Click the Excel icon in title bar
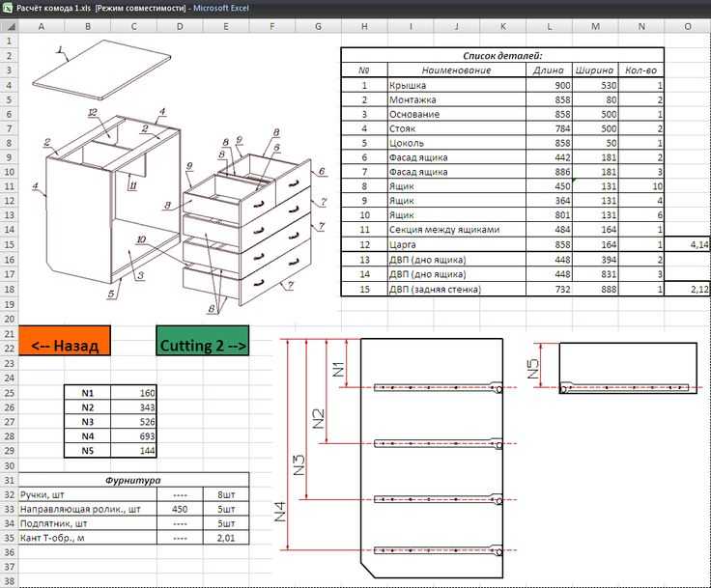711x588 pixels. click(x=7, y=8)
